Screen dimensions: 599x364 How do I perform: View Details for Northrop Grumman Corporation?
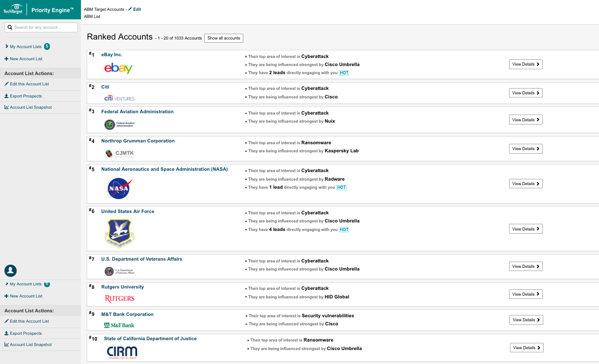point(526,149)
